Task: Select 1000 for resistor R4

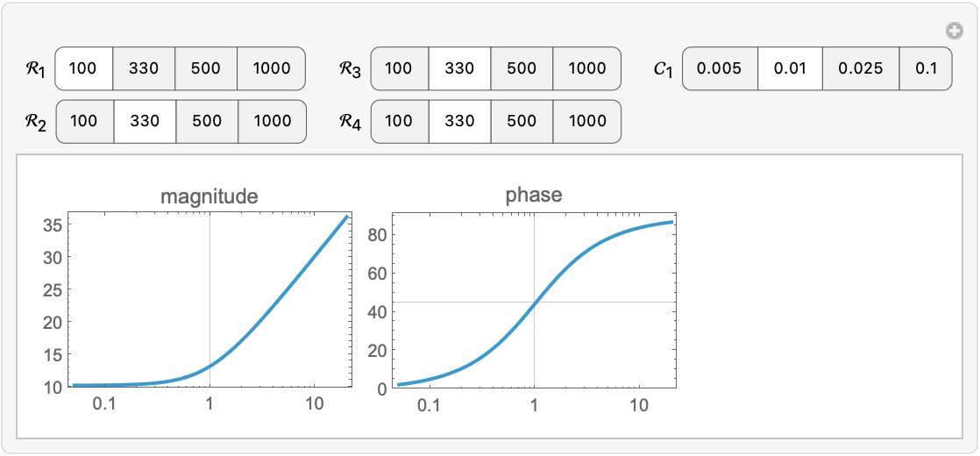Action: click(586, 121)
